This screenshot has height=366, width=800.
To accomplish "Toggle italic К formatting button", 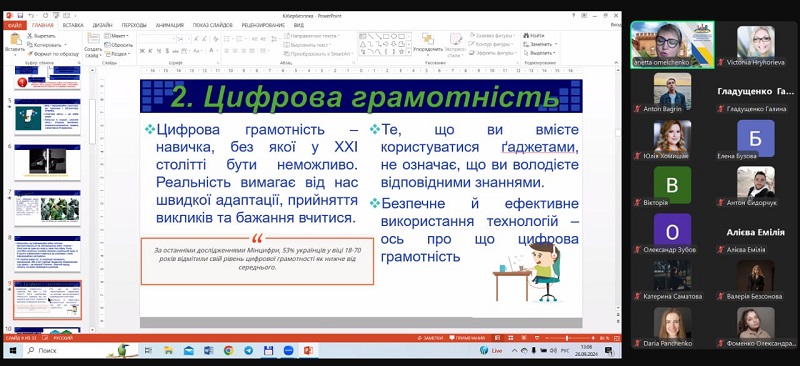I will 151,51.
